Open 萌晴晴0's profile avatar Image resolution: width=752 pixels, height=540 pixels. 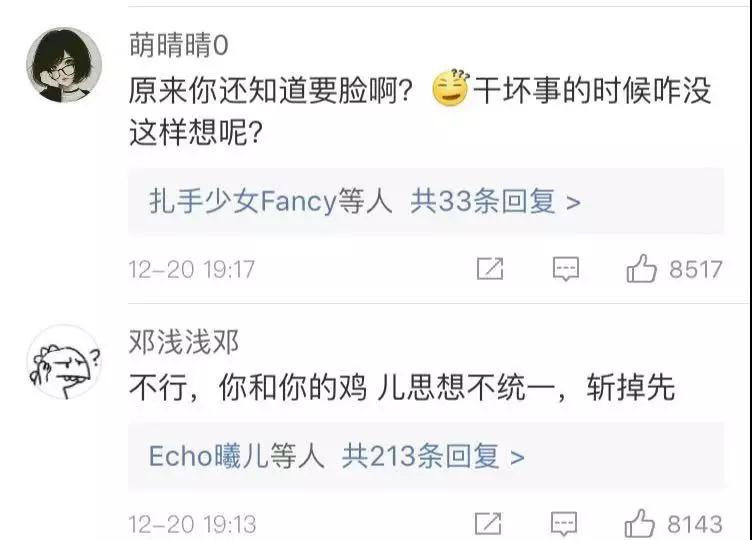pos(64,65)
